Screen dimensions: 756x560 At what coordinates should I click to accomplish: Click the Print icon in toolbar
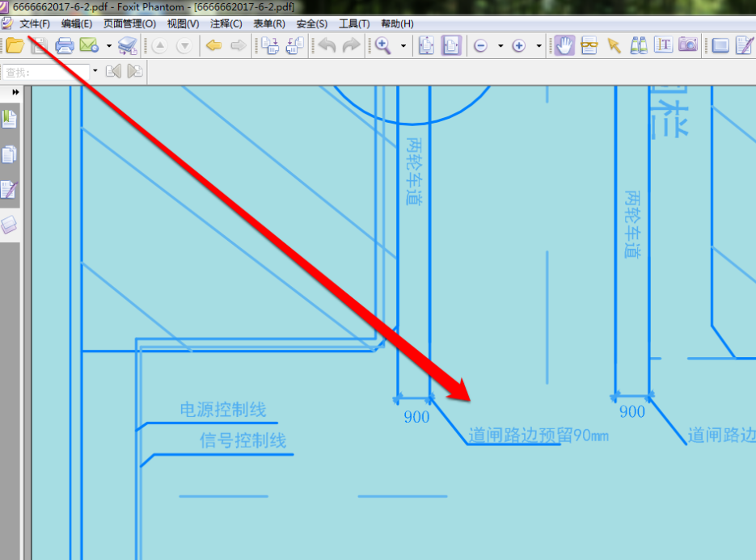[65, 45]
